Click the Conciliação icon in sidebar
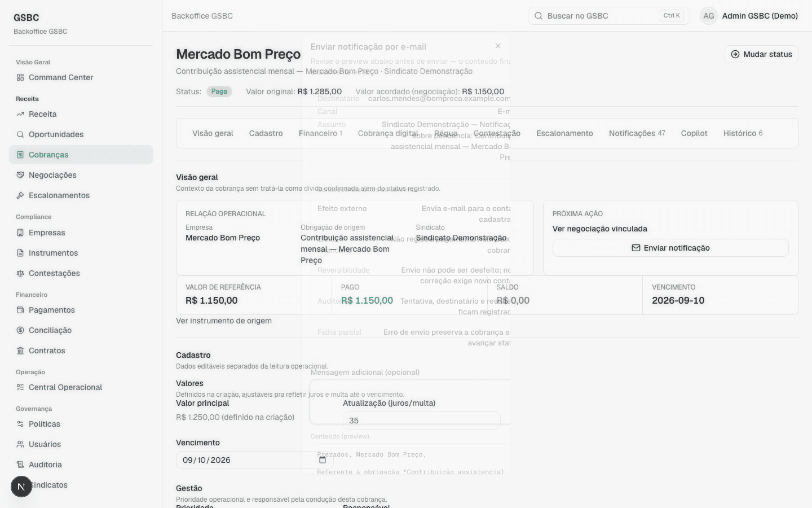Image resolution: width=812 pixels, height=508 pixels. coord(20,330)
